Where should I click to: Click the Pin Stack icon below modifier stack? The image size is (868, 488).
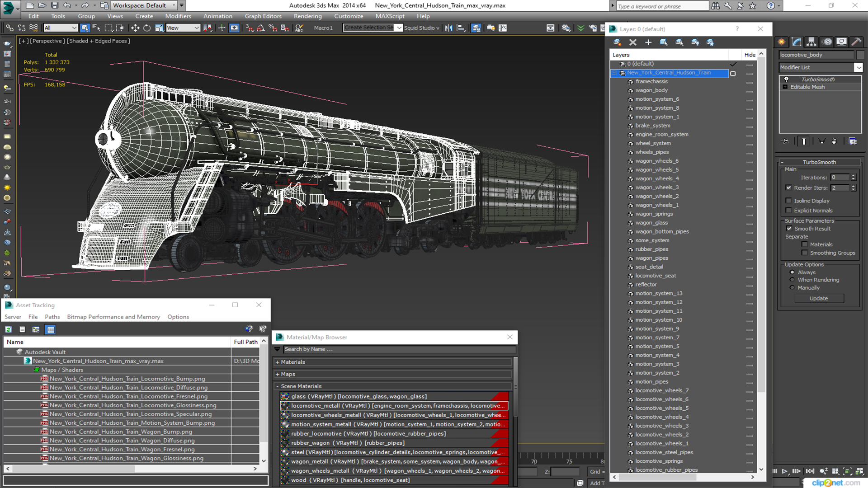pos(786,141)
